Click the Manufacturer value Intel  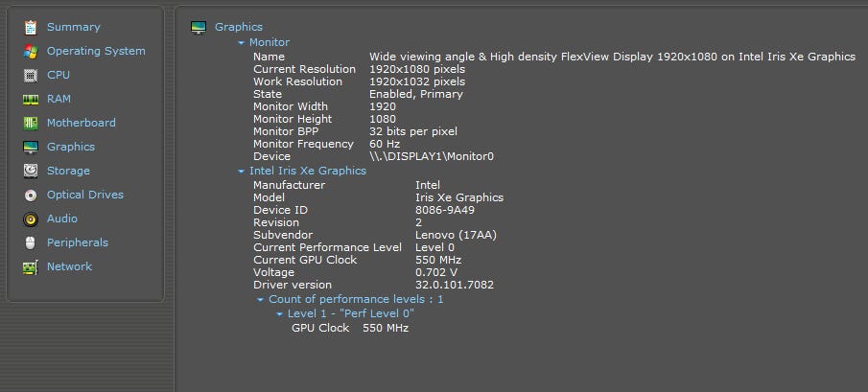click(428, 185)
